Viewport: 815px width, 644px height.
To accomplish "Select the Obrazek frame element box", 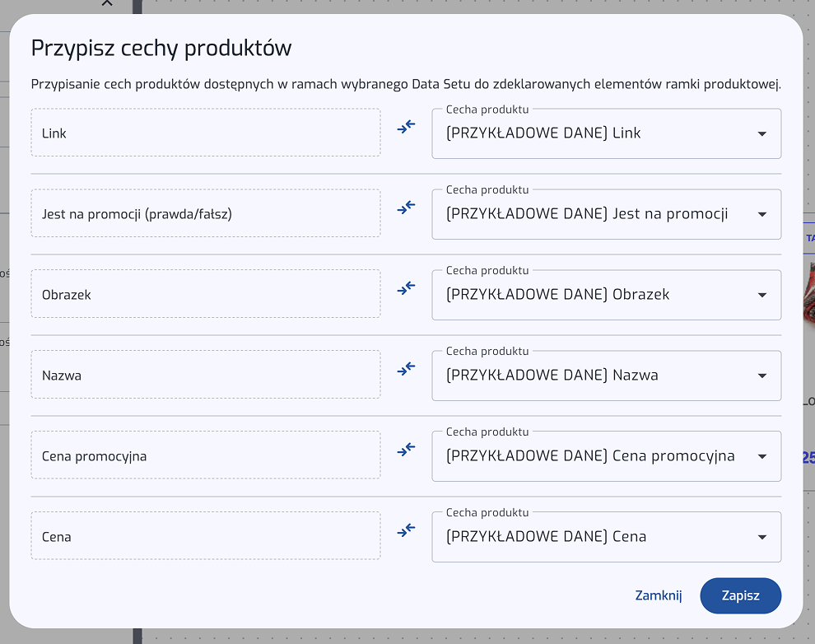I will (x=206, y=294).
